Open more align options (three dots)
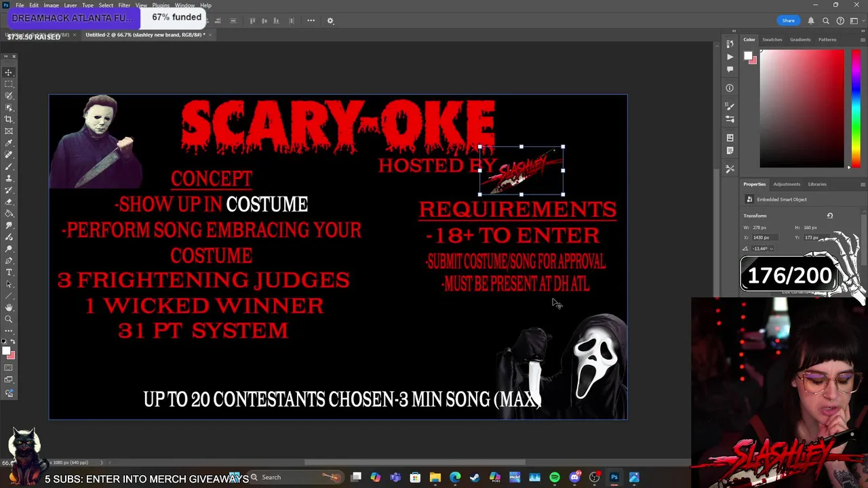868x488 pixels. click(311, 20)
